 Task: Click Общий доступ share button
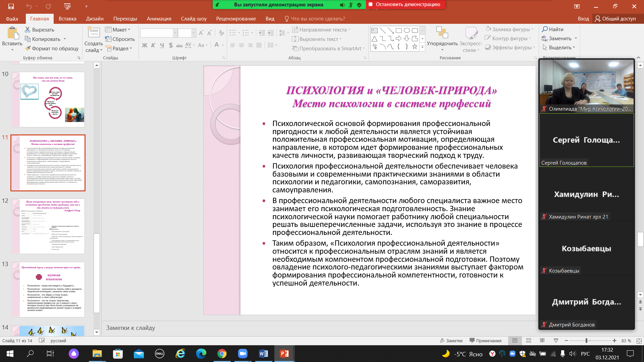click(x=615, y=19)
